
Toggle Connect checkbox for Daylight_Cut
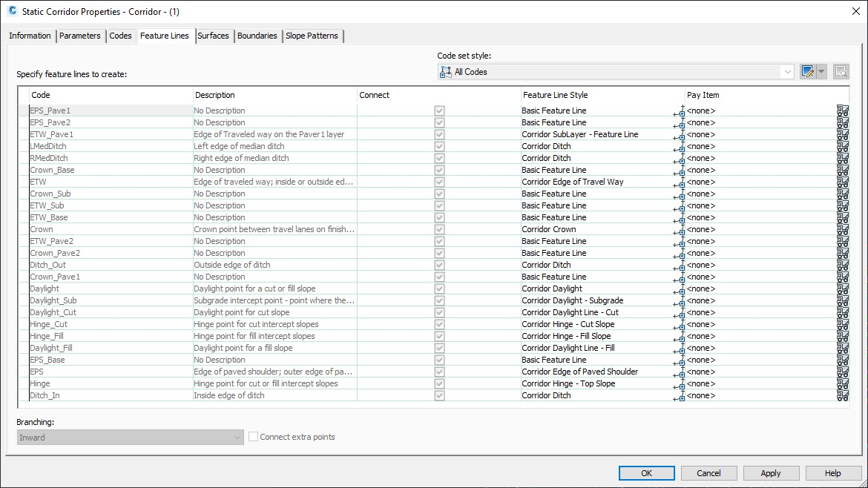(x=438, y=312)
